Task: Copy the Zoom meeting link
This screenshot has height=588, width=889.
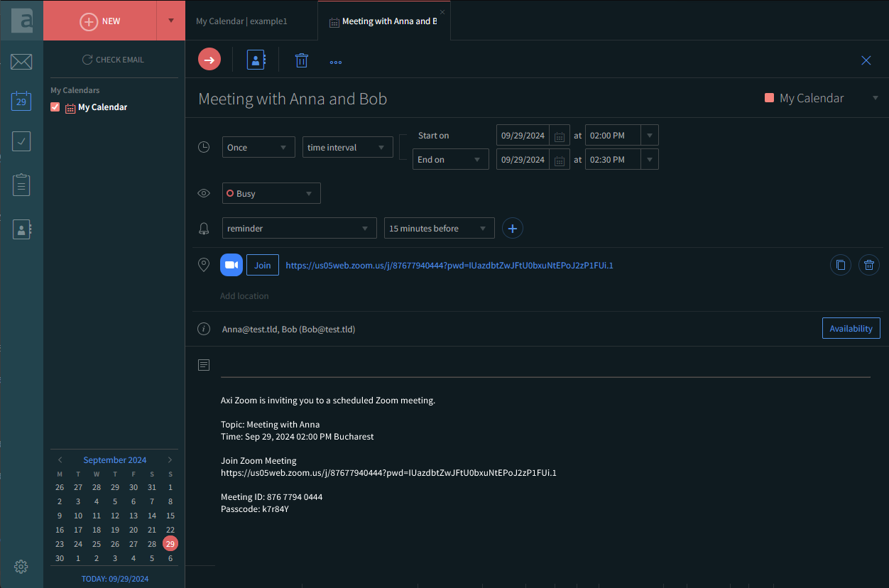Action: click(x=841, y=265)
